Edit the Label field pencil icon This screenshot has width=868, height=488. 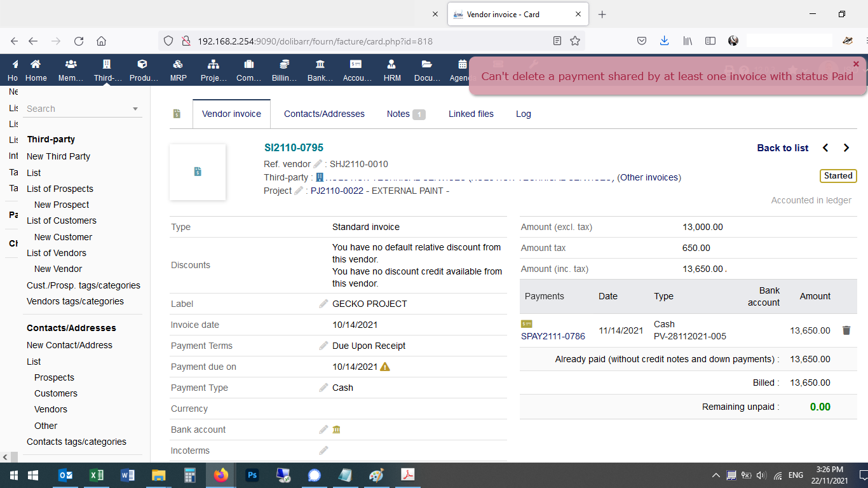(x=323, y=304)
